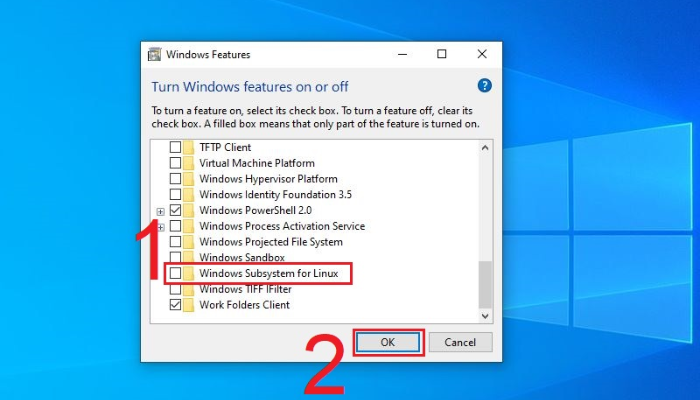
Task: Click the Windows Features title bar icon
Action: point(155,54)
